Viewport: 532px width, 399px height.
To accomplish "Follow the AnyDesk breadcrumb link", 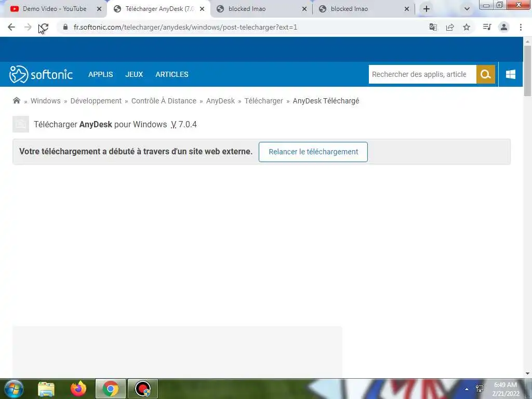I will click(220, 101).
